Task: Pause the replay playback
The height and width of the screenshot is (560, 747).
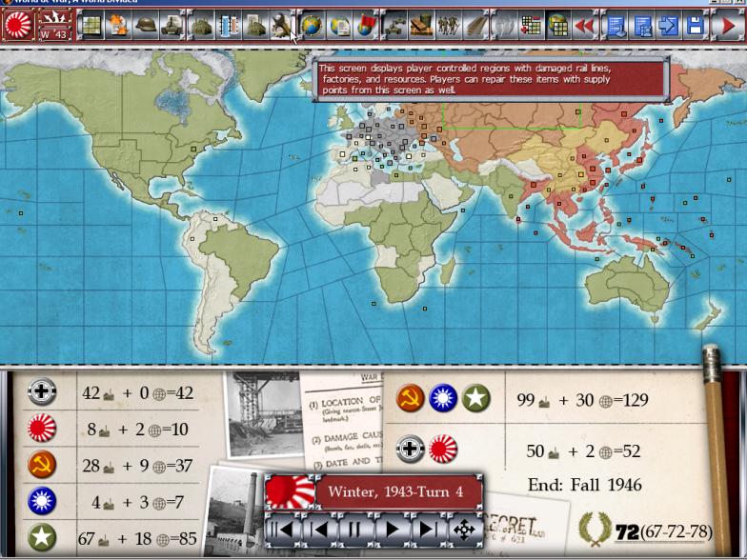Action: 355,530
